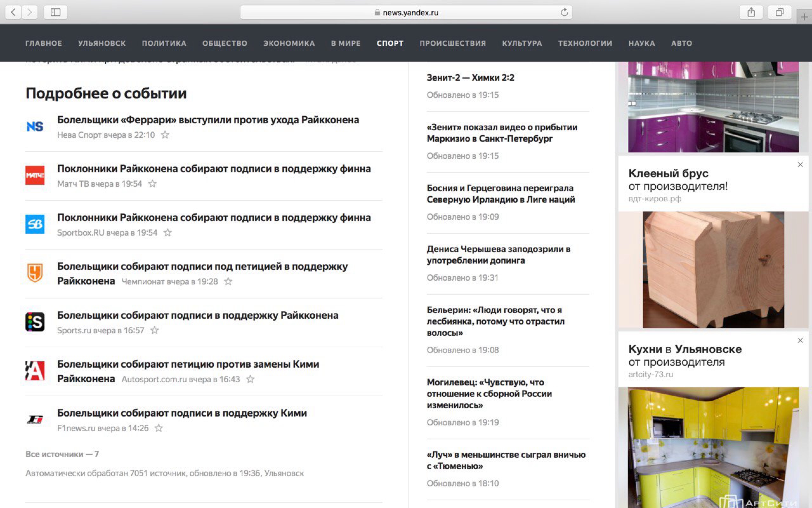Open Бельерин story about long hair
This screenshot has width=812, height=508.
(x=495, y=321)
